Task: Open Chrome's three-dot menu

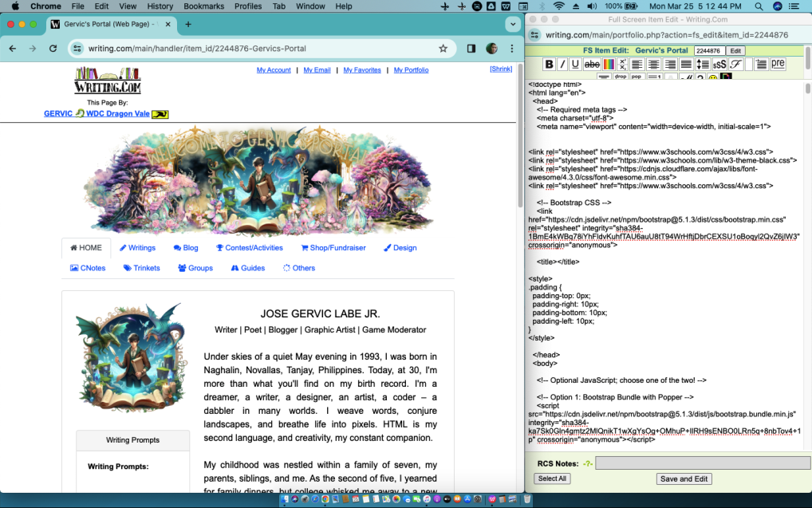Action: [x=511, y=49]
